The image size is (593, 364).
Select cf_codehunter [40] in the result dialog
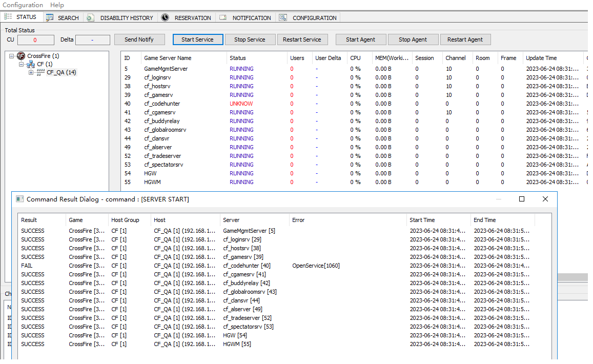pos(247,266)
